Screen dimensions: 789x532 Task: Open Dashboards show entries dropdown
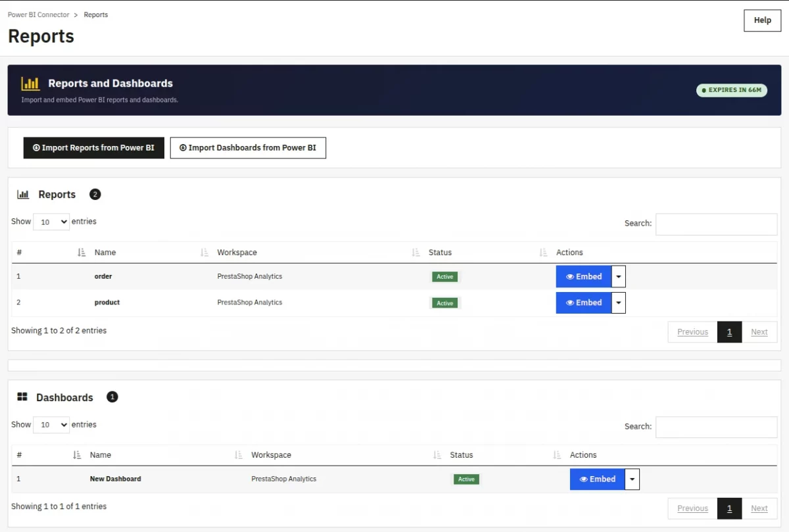coord(51,425)
